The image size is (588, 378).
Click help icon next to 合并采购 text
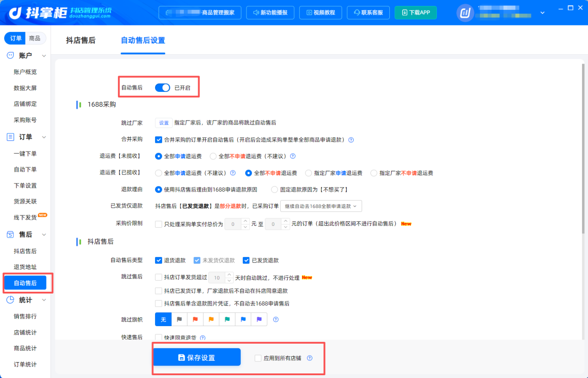point(351,140)
